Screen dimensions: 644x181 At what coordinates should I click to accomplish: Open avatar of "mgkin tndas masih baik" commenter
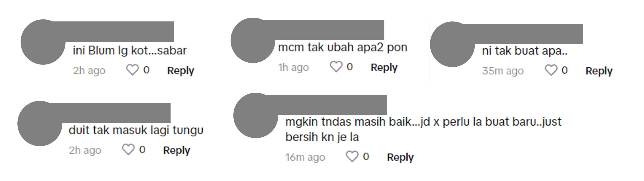coord(256,115)
